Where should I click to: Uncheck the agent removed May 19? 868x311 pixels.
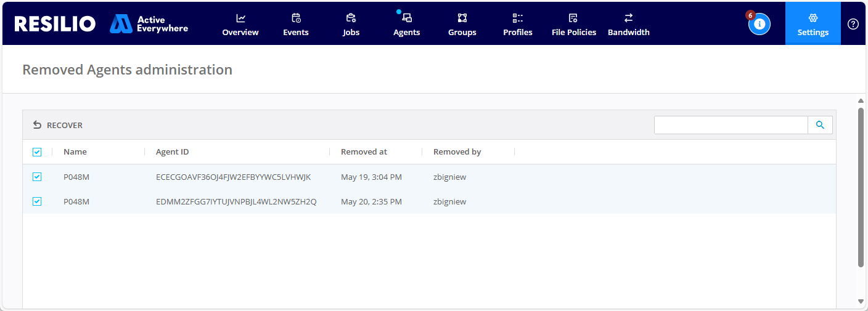(x=37, y=177)
